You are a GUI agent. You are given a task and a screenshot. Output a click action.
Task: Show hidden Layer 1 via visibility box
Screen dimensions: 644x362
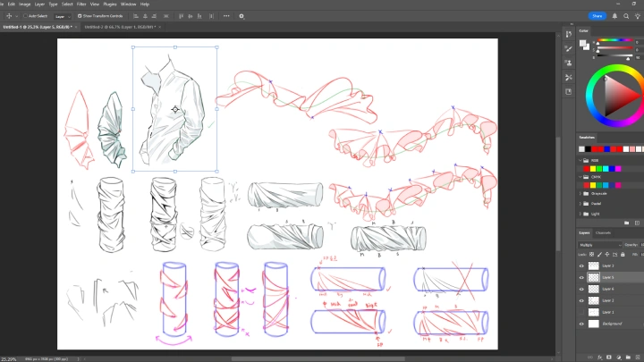click(581, 312)
